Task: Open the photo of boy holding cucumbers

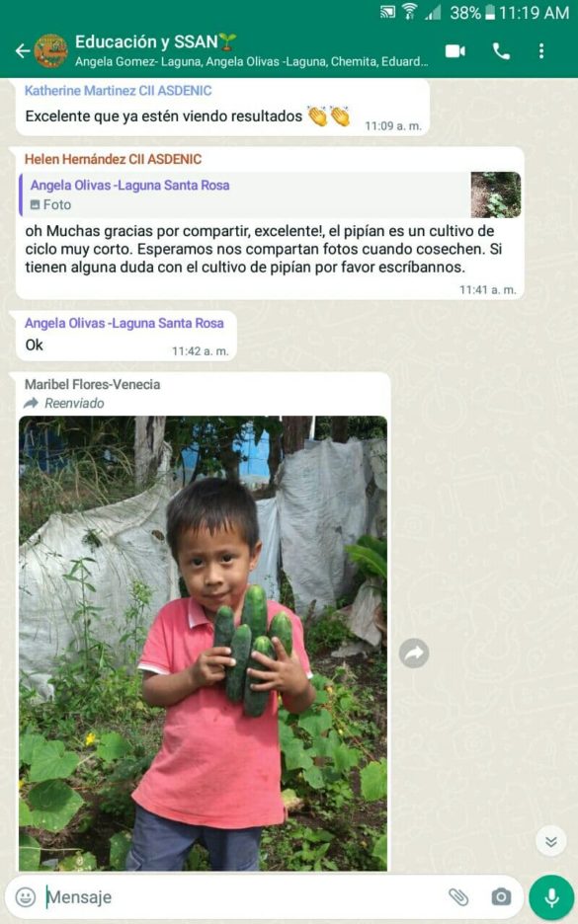Action: (203, 644)
